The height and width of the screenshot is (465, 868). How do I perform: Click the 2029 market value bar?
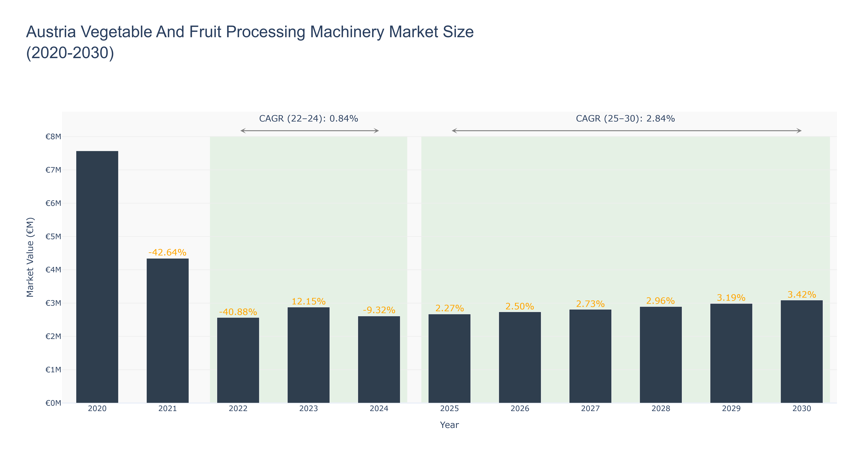731,353
